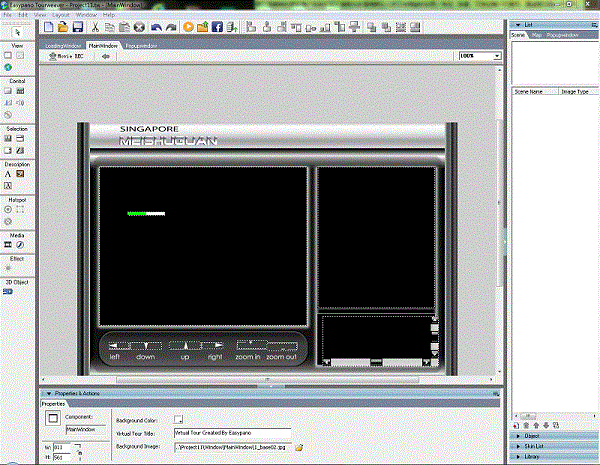This screenshot has width=600, height=465.
Task: Expand the Object panel
Action: [518, 436]
